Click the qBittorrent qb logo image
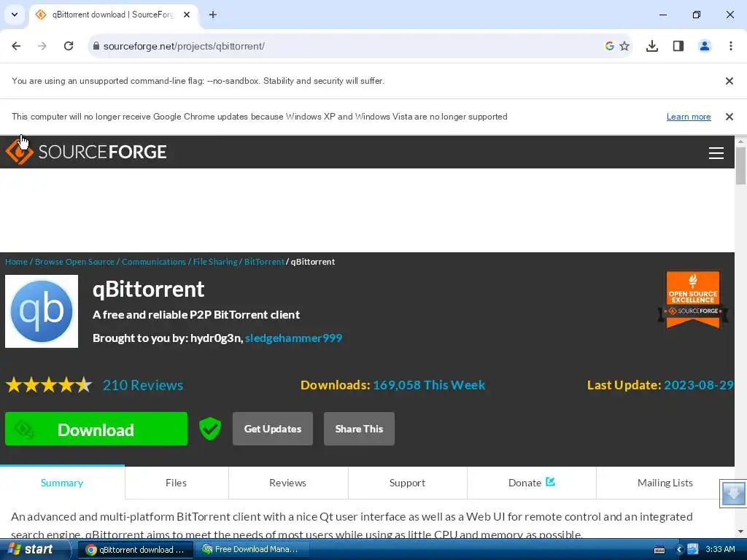 (x=42, y=311)
